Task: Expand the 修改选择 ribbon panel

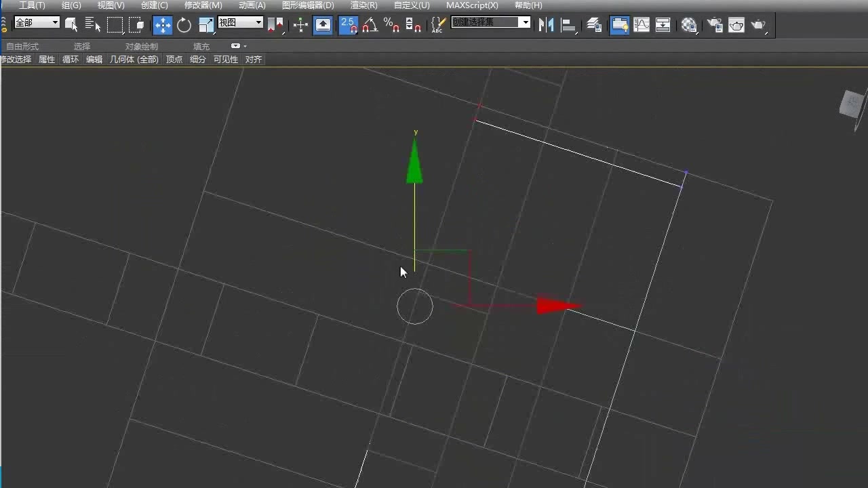Action: coord(16,60)
